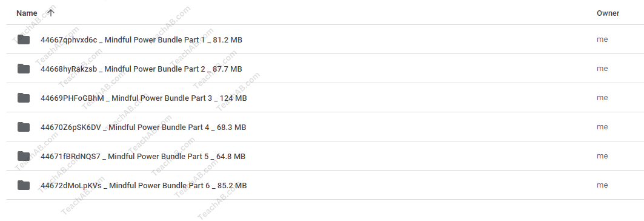
Task: Select the folder icon for Bundle Part 3
Action: (24, 98)
